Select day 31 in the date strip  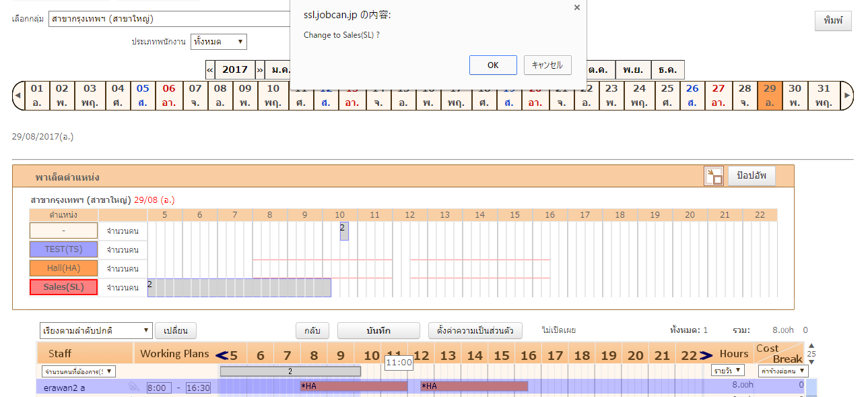click(823, 96)
